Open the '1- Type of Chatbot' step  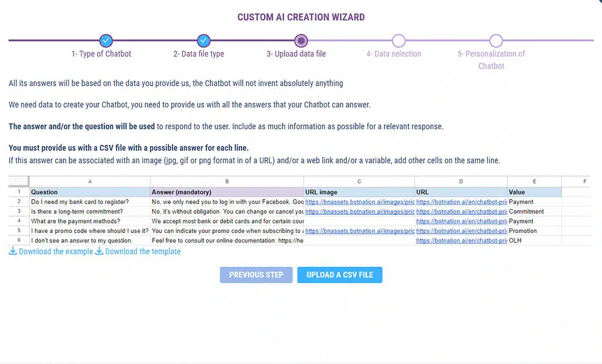point(101,54)
